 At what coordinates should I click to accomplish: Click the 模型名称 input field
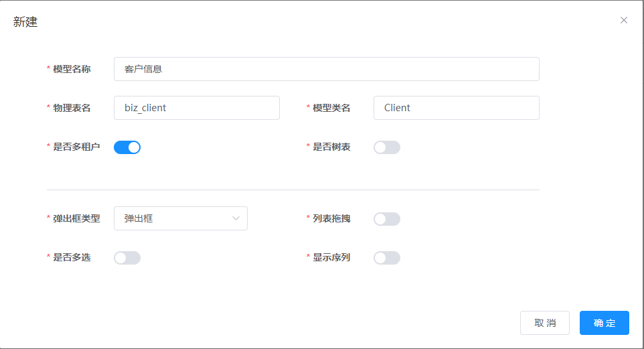point(326,69)
